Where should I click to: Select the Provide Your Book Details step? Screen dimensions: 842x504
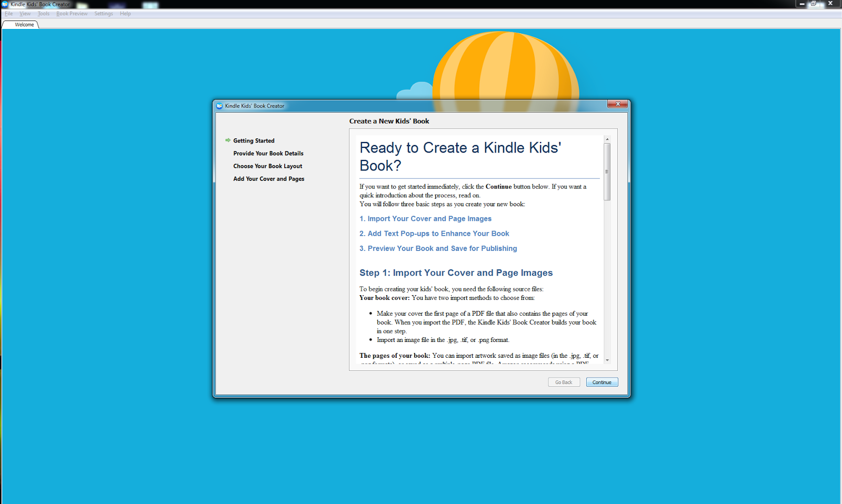(x=268, y=153)
